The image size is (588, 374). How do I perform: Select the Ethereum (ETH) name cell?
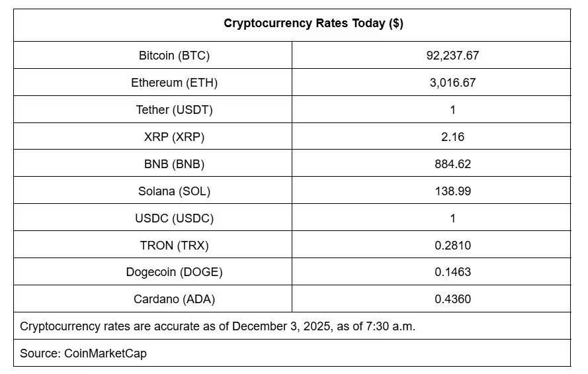point(174,83)
